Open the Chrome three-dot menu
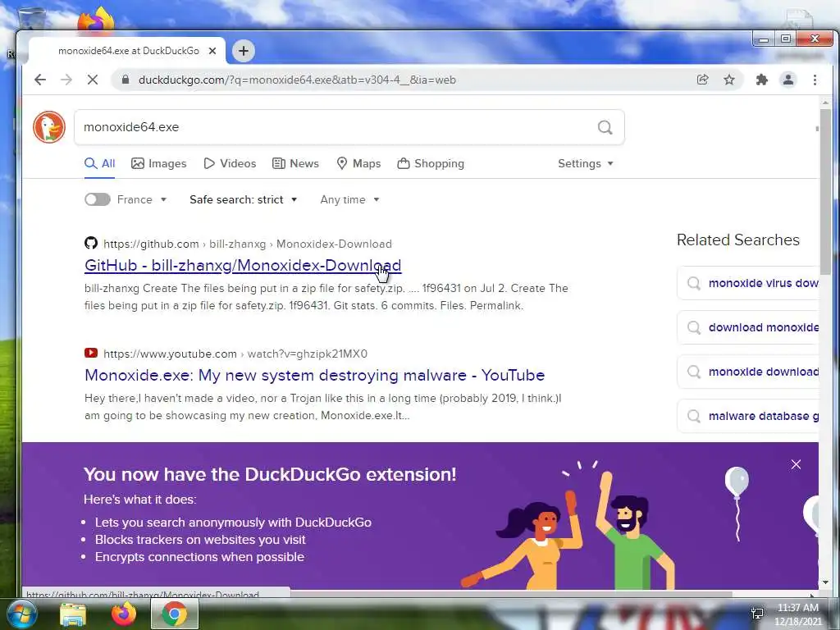 pyautogui.click(x=815, y=80)
